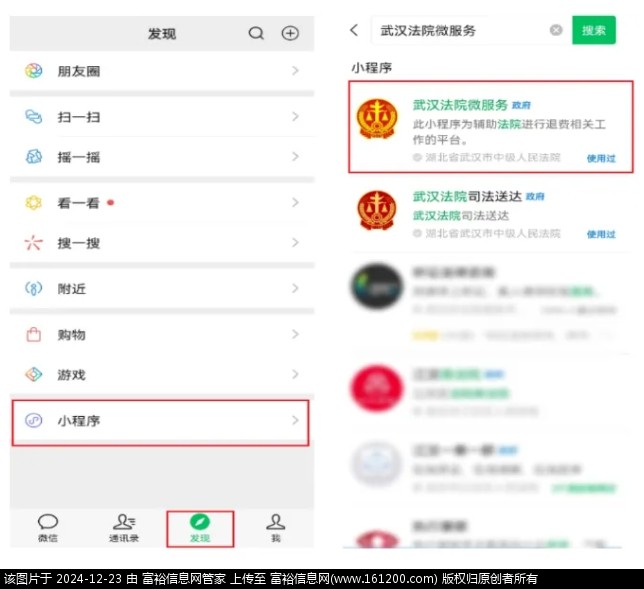Tap the 政府 tag beside 武汉法院司法送达
This screenshot has height=589, width=644.
535,197
